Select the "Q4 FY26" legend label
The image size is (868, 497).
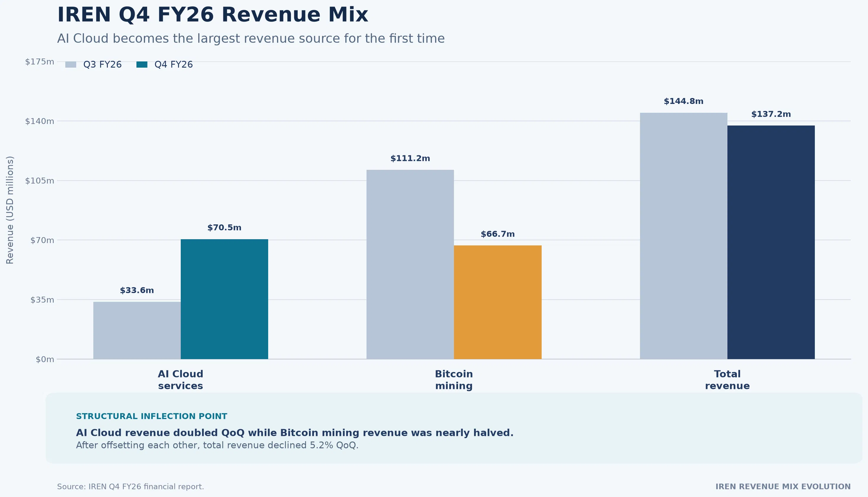174,64
